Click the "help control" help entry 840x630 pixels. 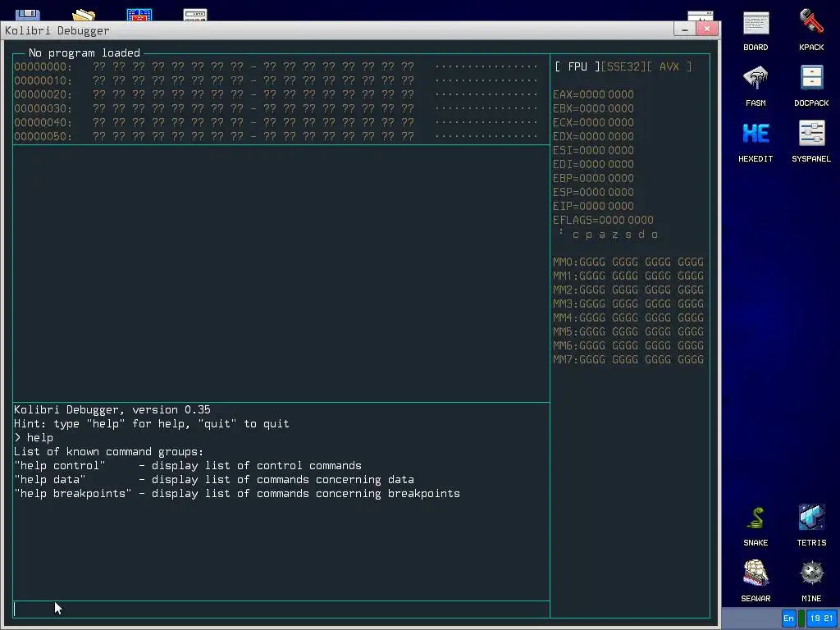coord(188,466)
